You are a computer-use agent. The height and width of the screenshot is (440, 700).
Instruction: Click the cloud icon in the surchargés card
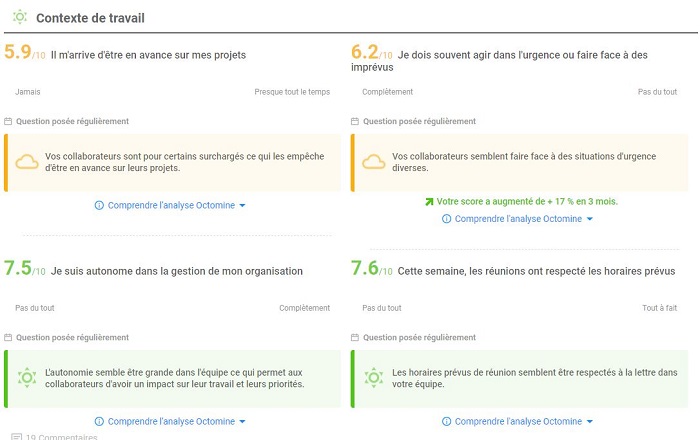tap(27, 163)
